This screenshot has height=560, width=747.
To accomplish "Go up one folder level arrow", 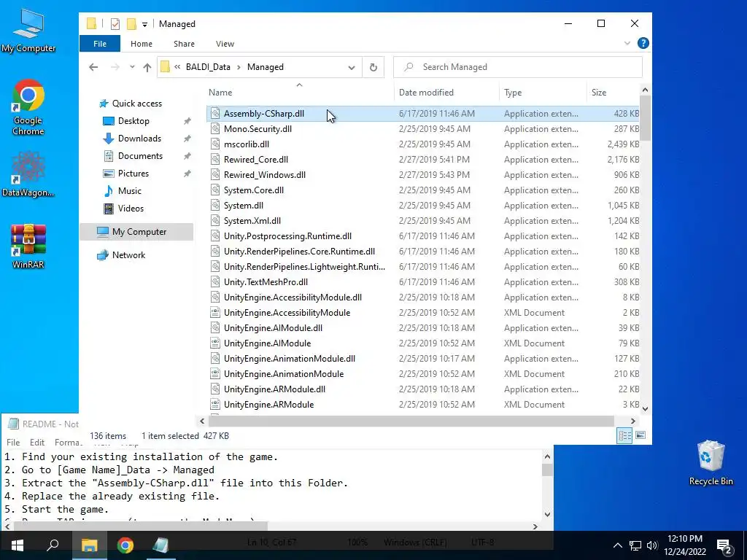I will (x=147, y=67).
